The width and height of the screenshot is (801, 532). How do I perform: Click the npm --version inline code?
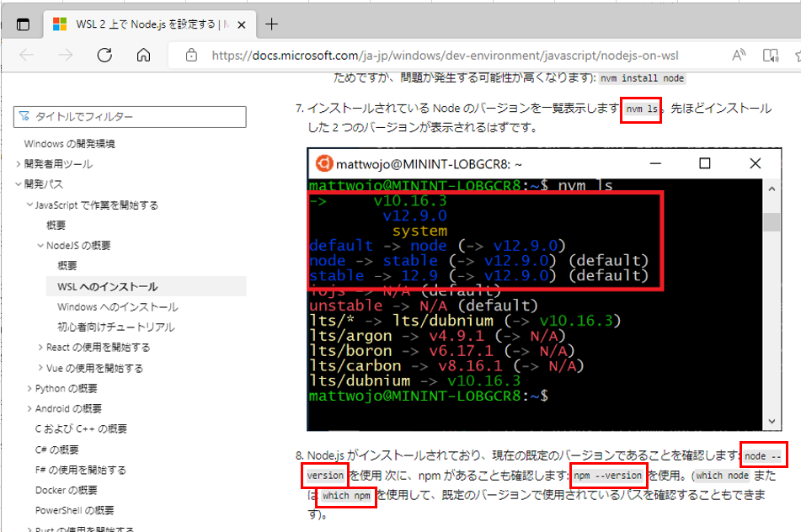pyautogui.click(x=607, y=476)
